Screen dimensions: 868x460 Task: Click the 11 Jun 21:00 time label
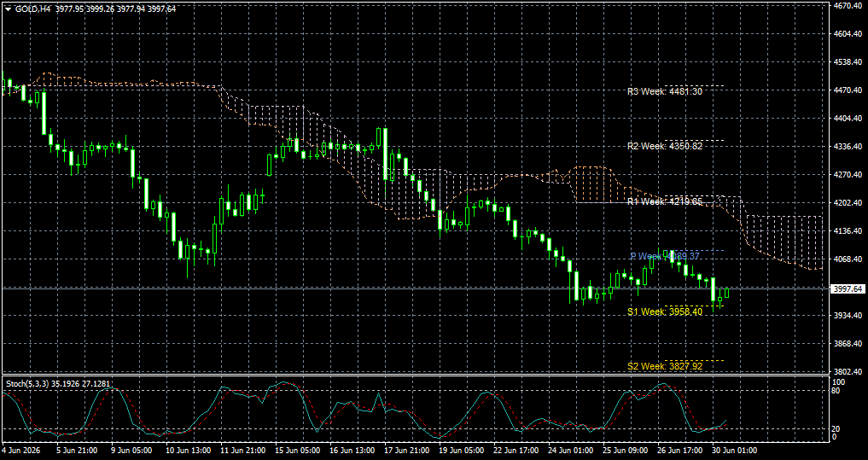242,451
